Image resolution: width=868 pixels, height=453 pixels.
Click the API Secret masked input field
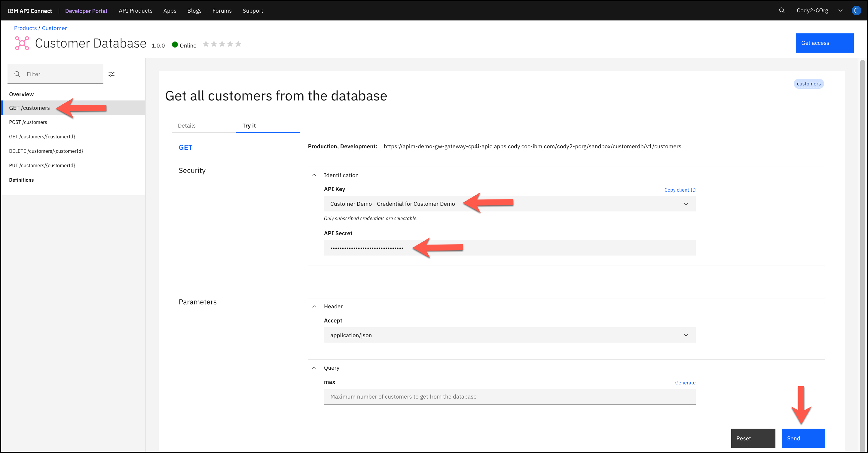click(x=509, y=248)
